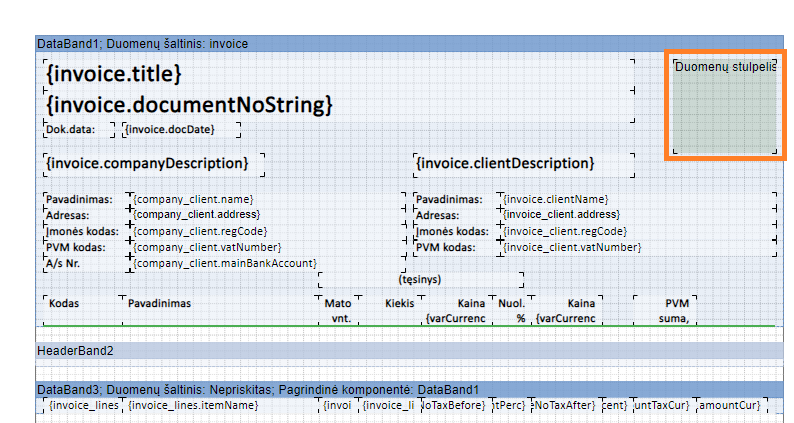Select the {invoice.title} text field
Screen dimensions: 794x423
pyautogui.click(x=114, y=74)
